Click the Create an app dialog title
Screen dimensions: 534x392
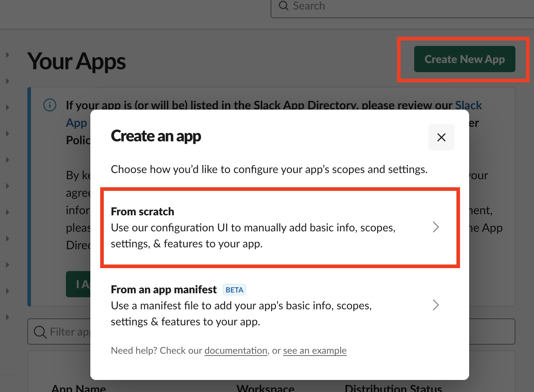click(156, 136)
